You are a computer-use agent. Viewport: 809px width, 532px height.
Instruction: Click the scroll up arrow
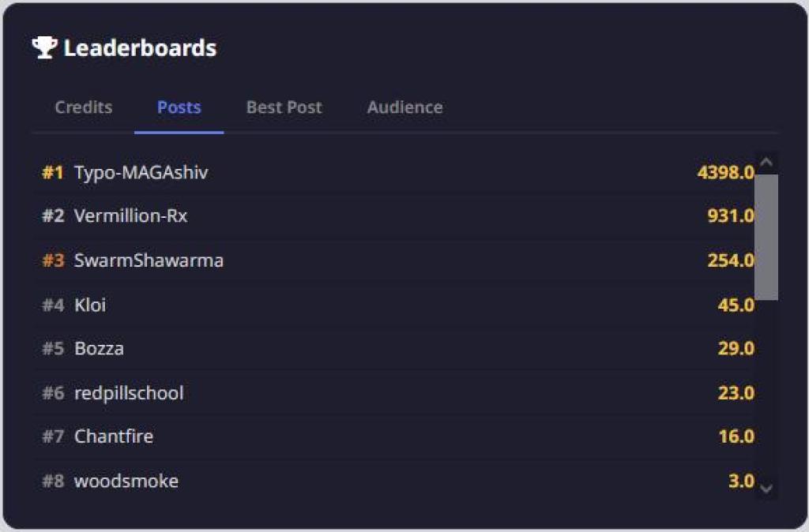[x=766, y=162]
